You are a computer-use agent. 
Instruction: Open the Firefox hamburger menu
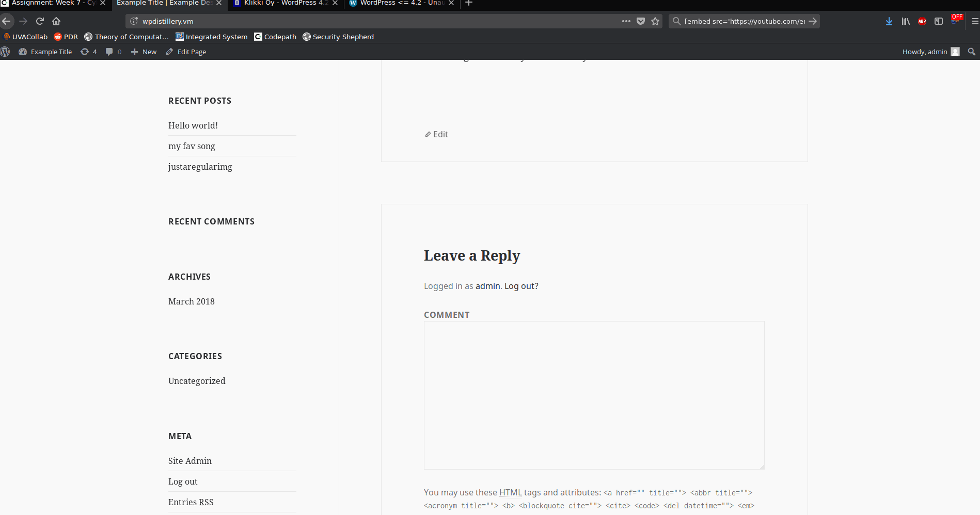coord(975,21)
